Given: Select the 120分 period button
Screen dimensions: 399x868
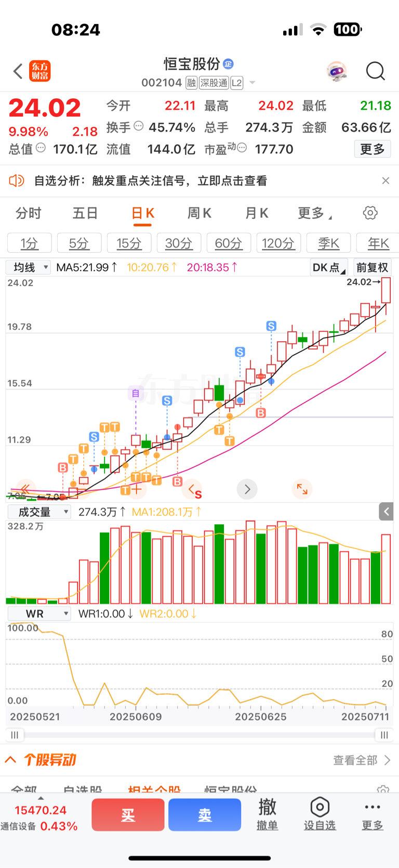Looking at the screenshot, I should pyautogui.click(x=279, y=243).
